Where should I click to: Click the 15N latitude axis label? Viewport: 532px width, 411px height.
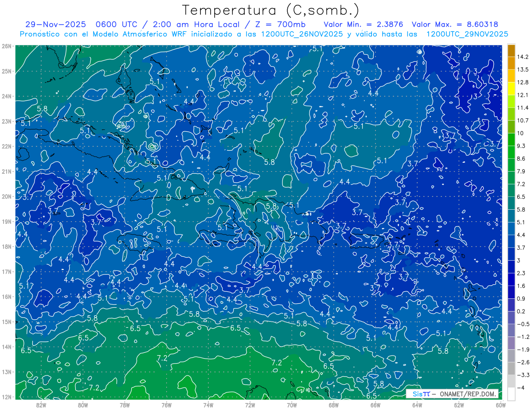[x=7, y=321]
